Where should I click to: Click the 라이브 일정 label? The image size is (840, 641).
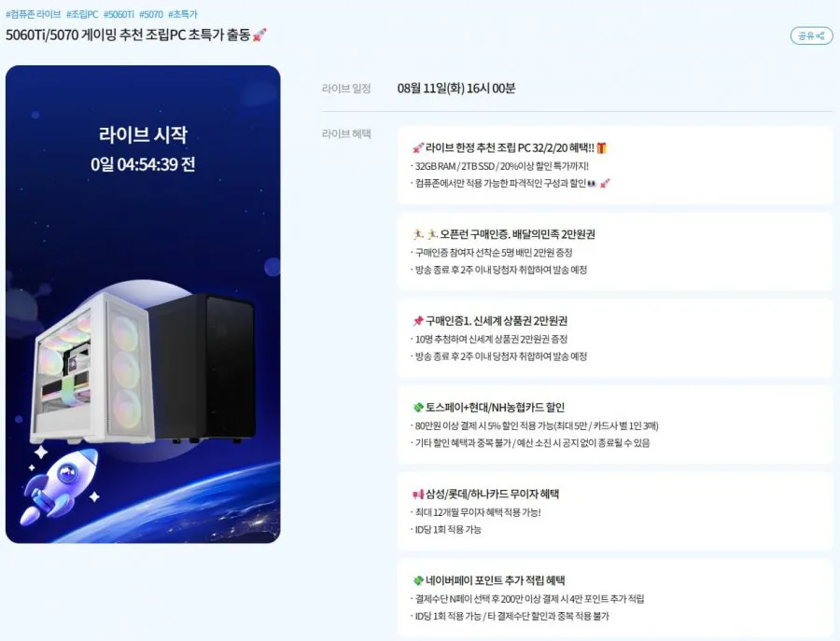tap(346, 89)
